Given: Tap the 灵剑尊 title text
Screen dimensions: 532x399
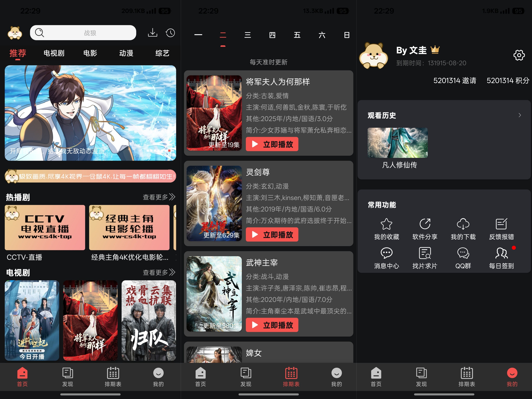Looking at the screenshot, I should coord(258,172).
